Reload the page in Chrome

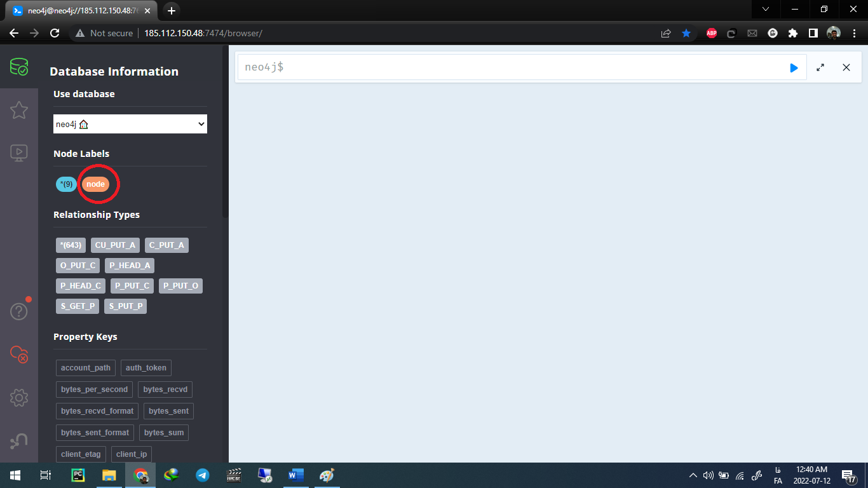click(55, 33)
